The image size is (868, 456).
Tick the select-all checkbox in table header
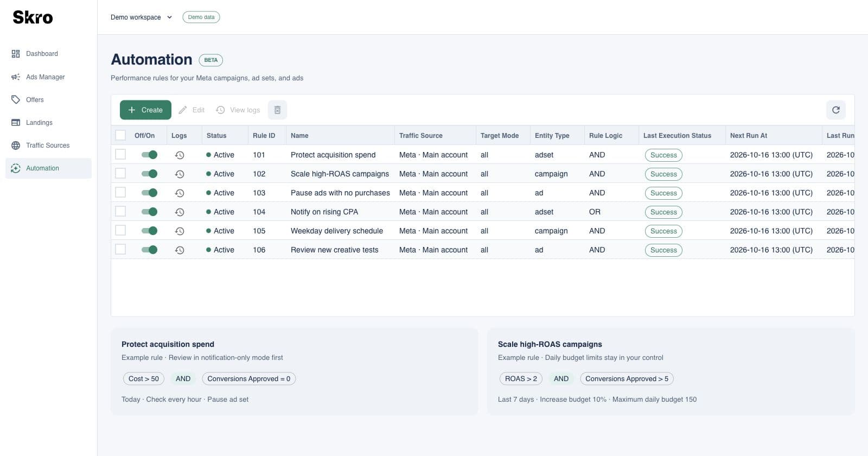120,135
